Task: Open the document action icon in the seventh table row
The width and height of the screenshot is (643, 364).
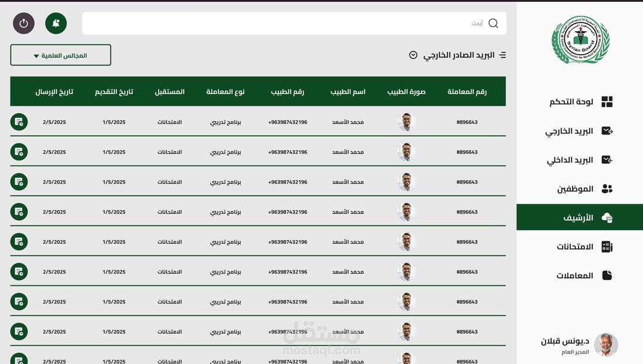Action: [x=19, y=301]
